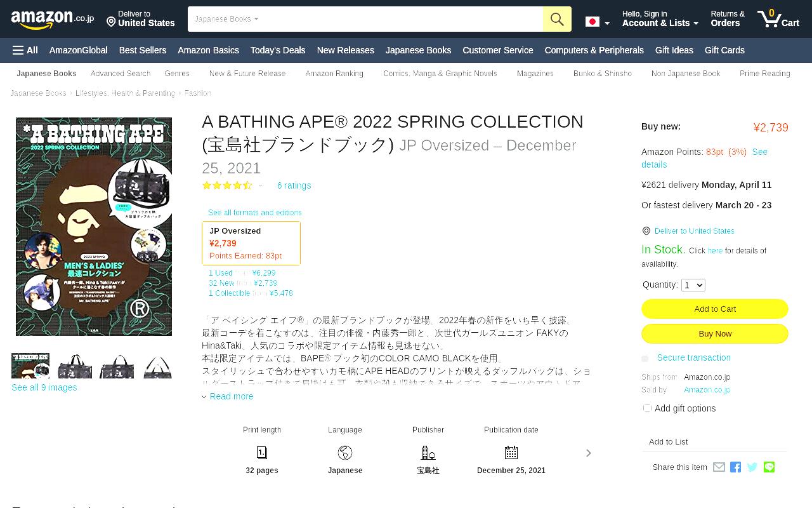Select the Amazon Ranking subnav link
812x508 pixels.
(x=334, y=74)
